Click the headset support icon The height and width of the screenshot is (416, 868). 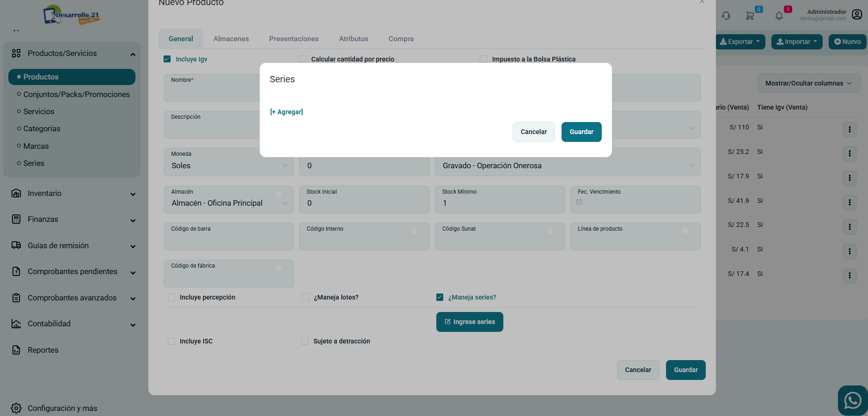pos(726,16)
